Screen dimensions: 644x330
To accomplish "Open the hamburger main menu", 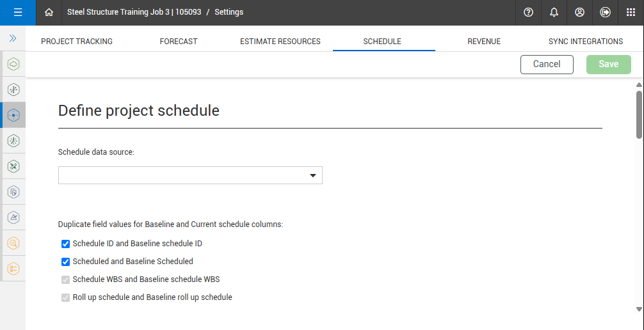I will [x=18, y=12].
